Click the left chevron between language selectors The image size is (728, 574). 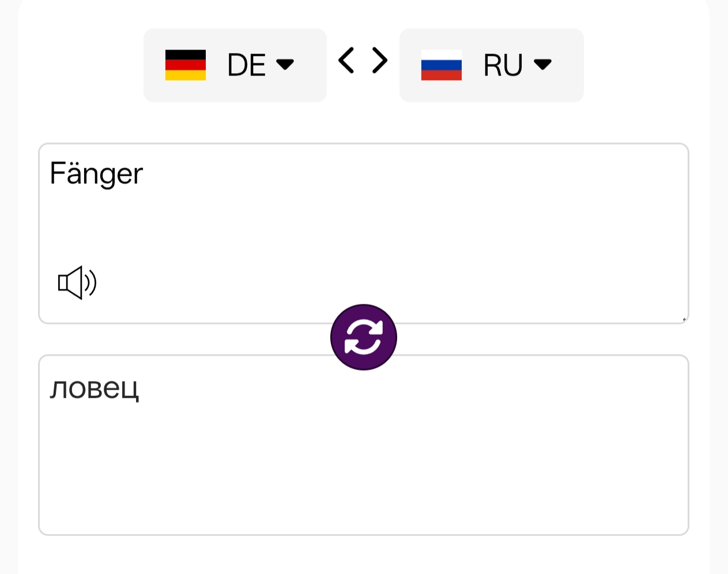coord(346,61)
